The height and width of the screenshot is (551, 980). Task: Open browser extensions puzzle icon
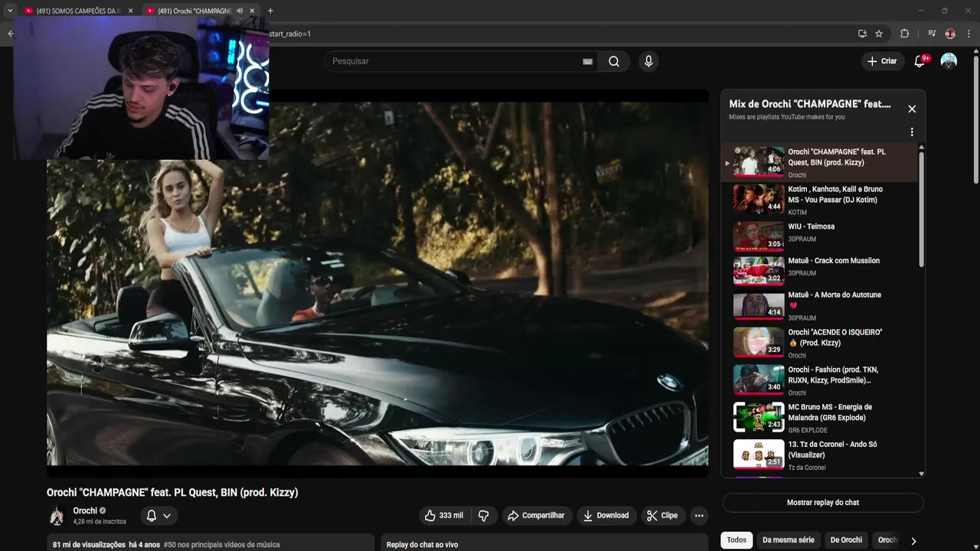coord(904,34)
